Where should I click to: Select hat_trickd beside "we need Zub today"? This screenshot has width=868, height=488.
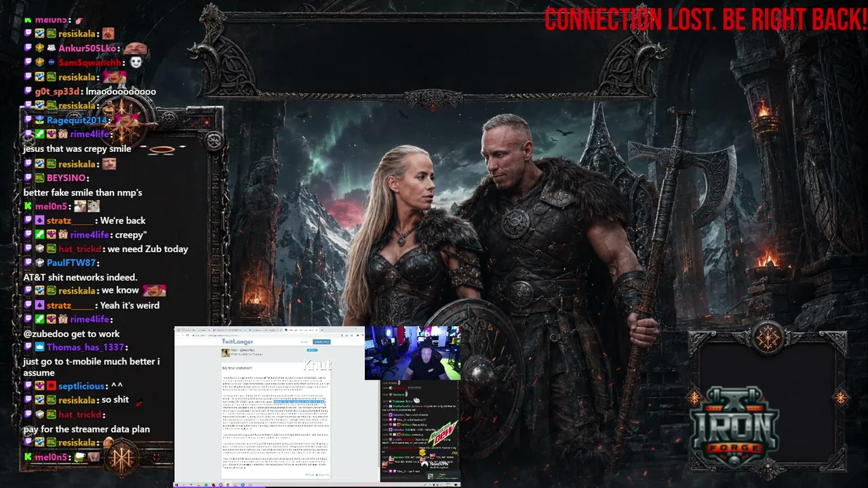[x=79, y=249]
